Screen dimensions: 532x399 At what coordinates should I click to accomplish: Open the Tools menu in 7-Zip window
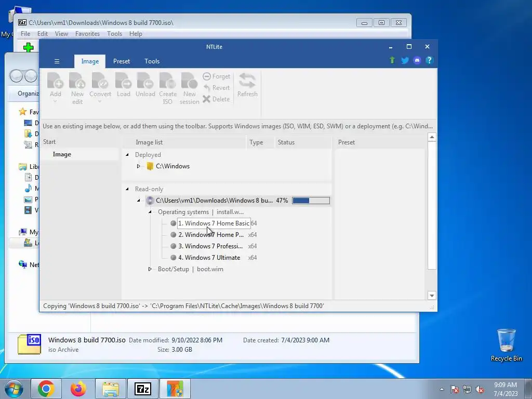pyautogui.click(x=114, y=34)
